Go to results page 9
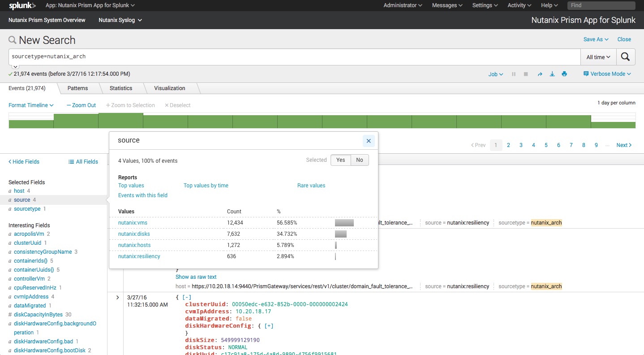 596,145
